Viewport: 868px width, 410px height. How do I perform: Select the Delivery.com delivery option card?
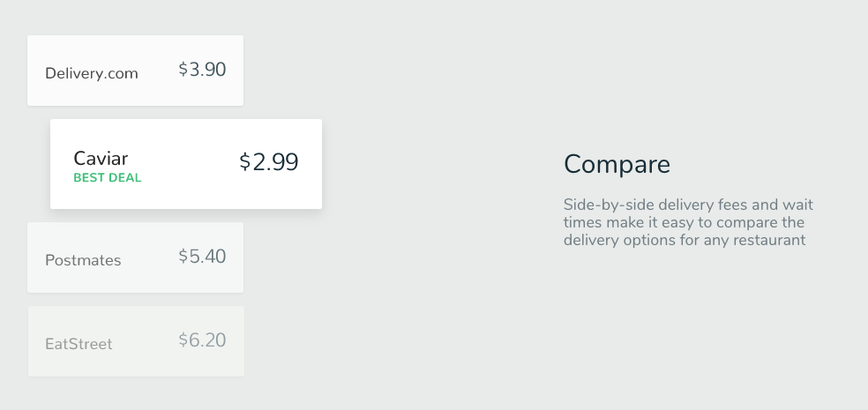pyautogui.click(x=135, y=71)
